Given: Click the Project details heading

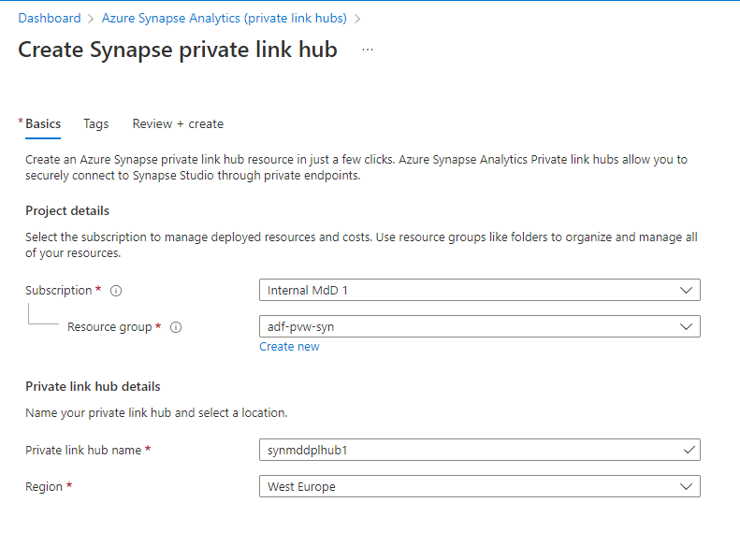Looking at the screenshot, I should pos(67,210).
